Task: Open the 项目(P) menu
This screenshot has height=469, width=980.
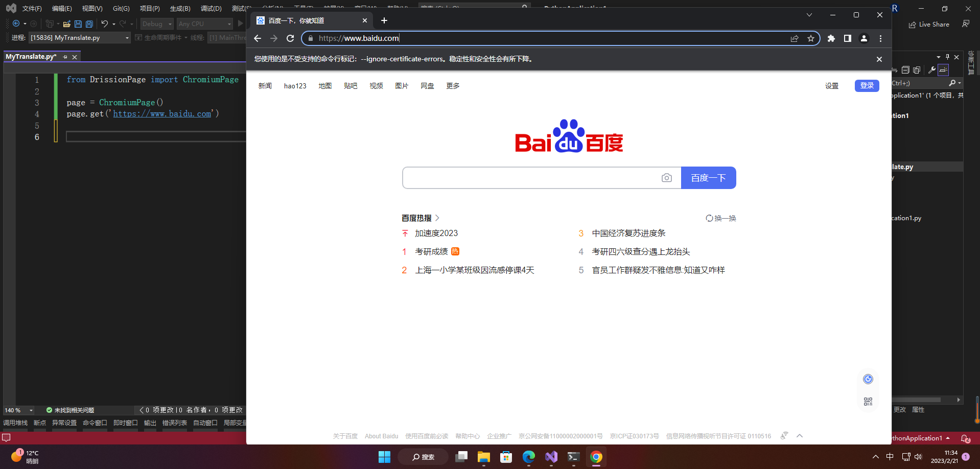Action: pyautogui.click(x=150, y=8)
